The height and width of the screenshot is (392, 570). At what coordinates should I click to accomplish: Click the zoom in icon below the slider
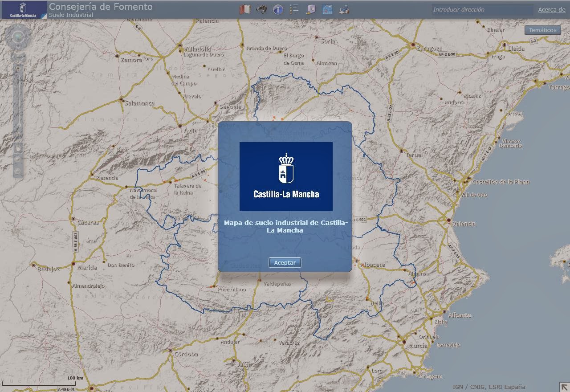point(18,159)
